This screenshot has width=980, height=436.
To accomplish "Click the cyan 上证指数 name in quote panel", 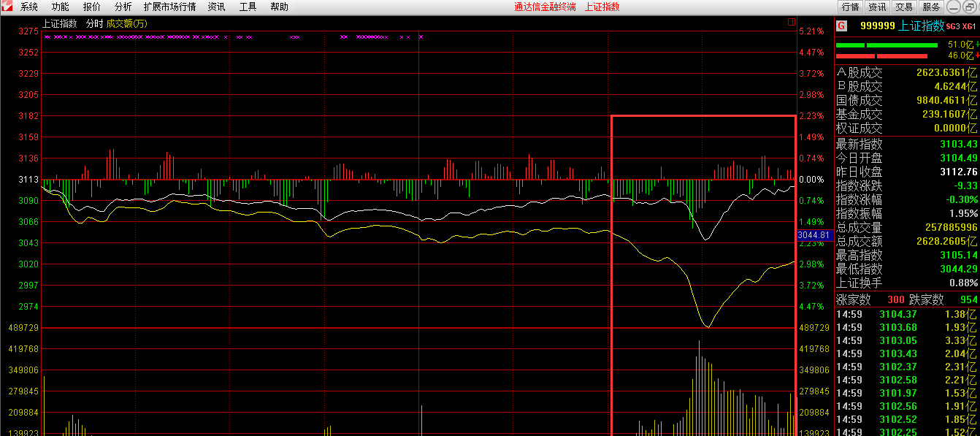I will [x=922, y=26].
